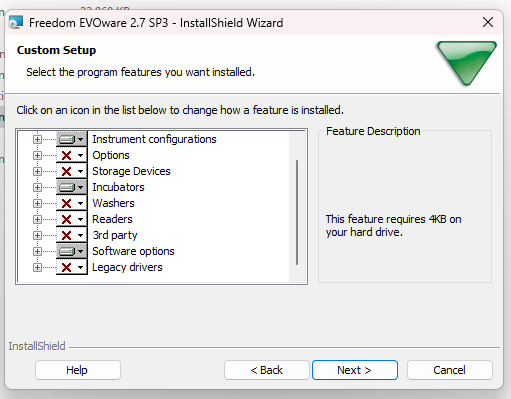Expand the Incubators tree node
511x399 pixels.
[37, 187]
